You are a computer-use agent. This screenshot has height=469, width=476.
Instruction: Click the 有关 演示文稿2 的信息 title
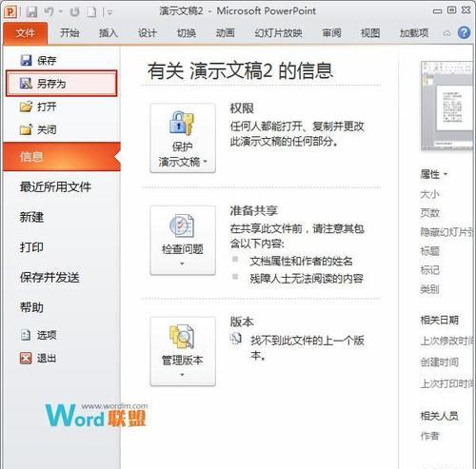pos(240,70)
